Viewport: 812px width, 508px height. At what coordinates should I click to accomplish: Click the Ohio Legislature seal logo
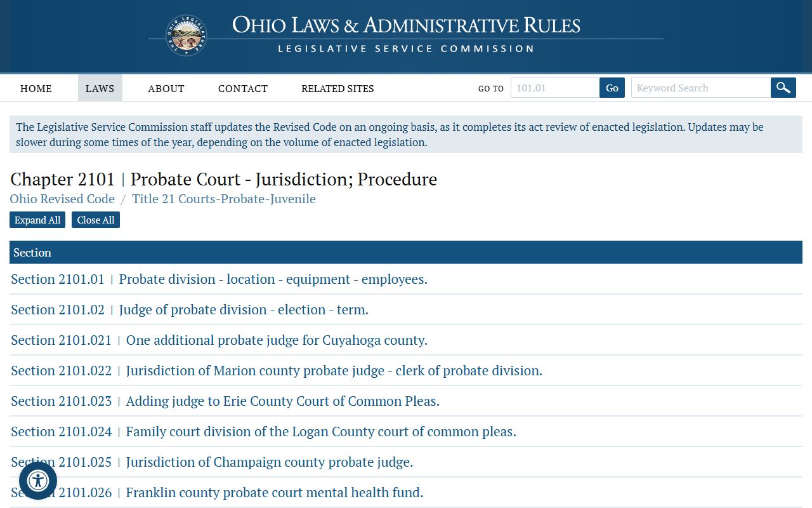pyautogui.click(x=187, y=36)
